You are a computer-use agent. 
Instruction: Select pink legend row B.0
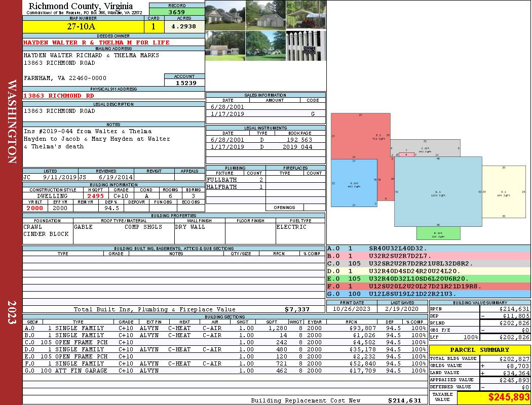(x=428, y=256)
